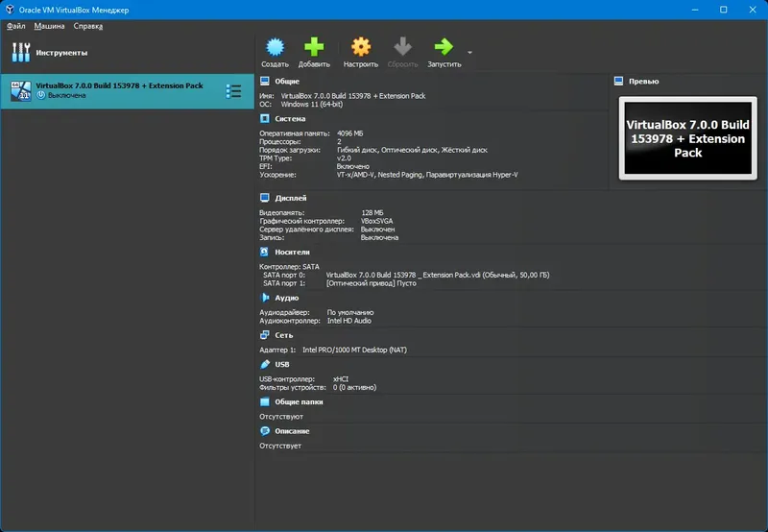Click the Дисплей section screen icon
The image size is (768, 532).
point(265,198)
